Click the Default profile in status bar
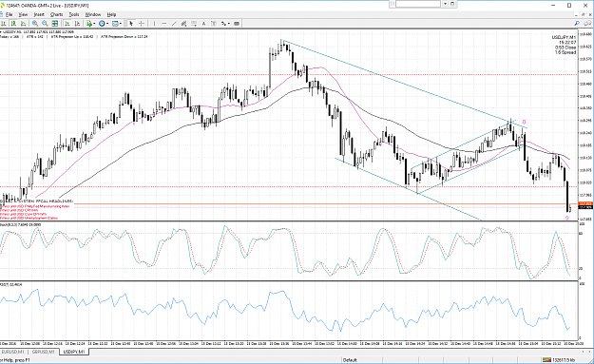Screen dimensions: 594x364 pyautogui.click(x=350, y=360)
